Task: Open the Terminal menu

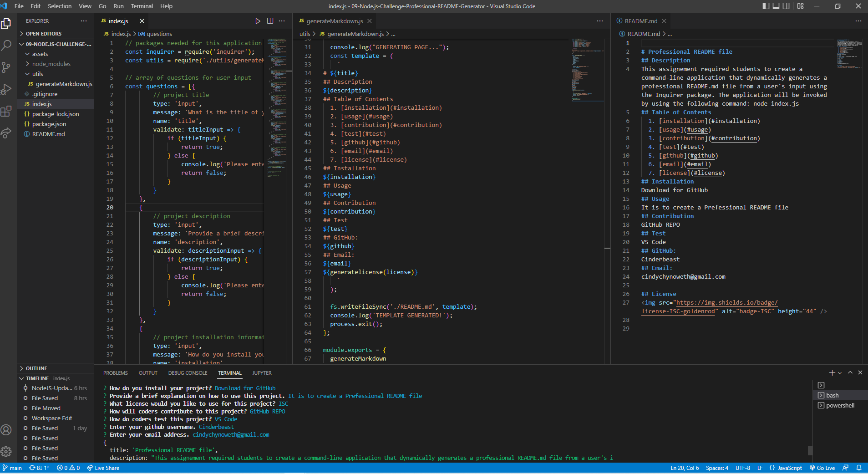Action: 142,6
